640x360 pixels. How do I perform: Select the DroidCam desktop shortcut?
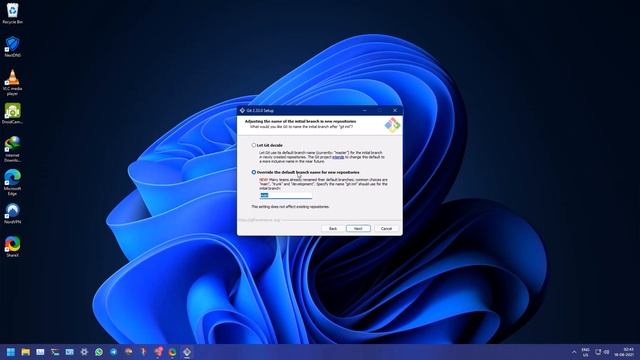tap(12, 113)
